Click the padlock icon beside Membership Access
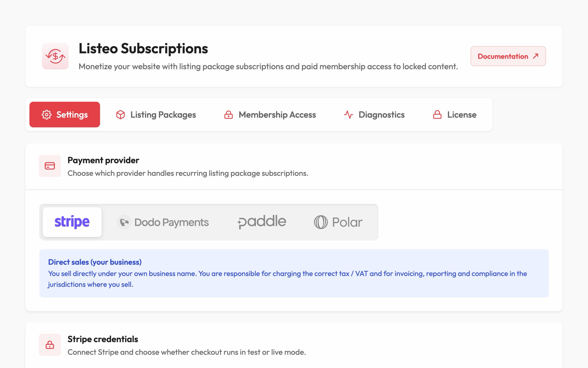The image size is (588, 368). tap(228, 115)
